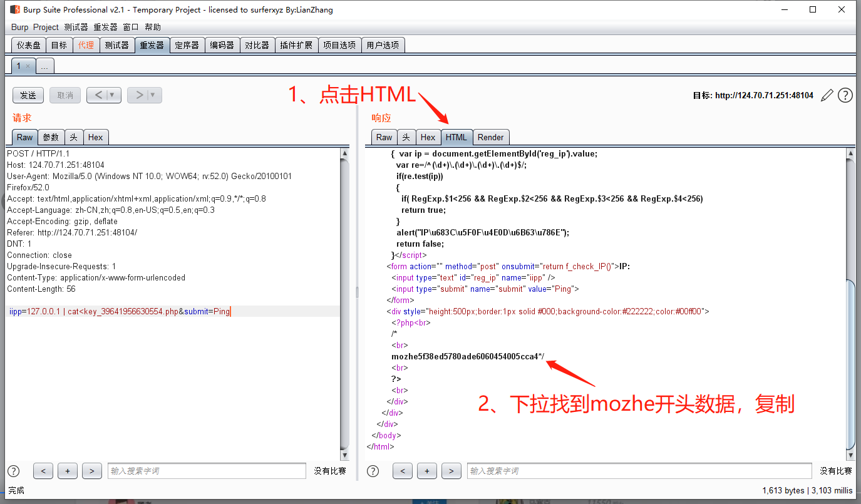Viewport: 861px width, 504px height.
Task: Switch to the 插件扩展 tab
Action: 296,45
